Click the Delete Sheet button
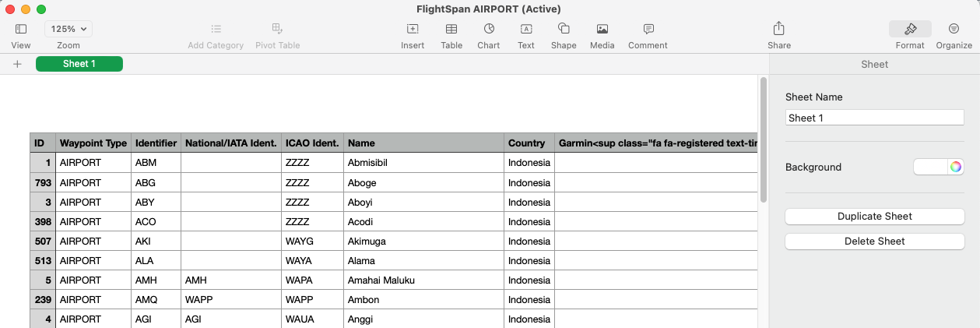This screenshot has height=328, width=980. pos(875,242)
